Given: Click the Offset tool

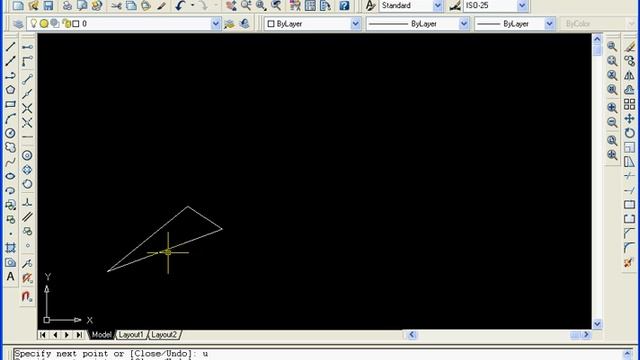Looking at the screenshot, I should pyautogui.click(x=629, y=90).
